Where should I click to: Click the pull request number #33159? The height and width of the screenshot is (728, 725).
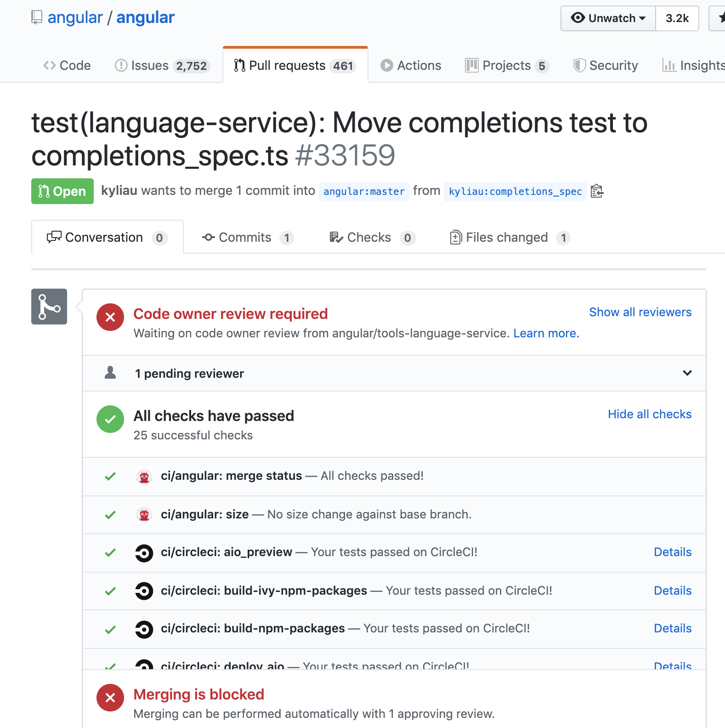(345, 155)
